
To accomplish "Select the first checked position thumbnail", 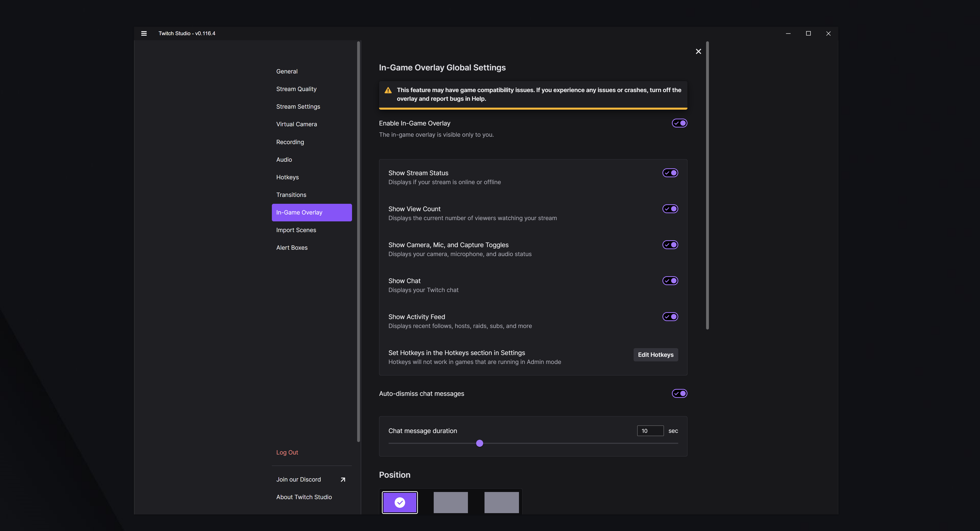I will pyautogui.click(x=400, y=502).
